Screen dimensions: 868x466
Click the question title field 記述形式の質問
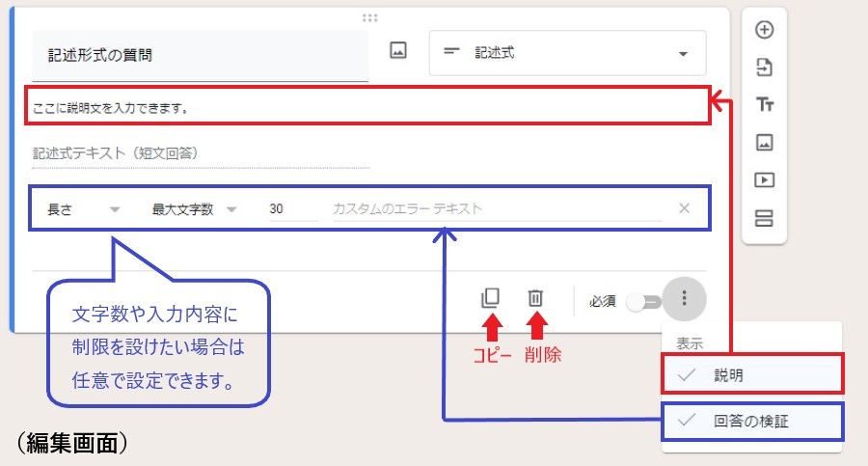point(200,56)
